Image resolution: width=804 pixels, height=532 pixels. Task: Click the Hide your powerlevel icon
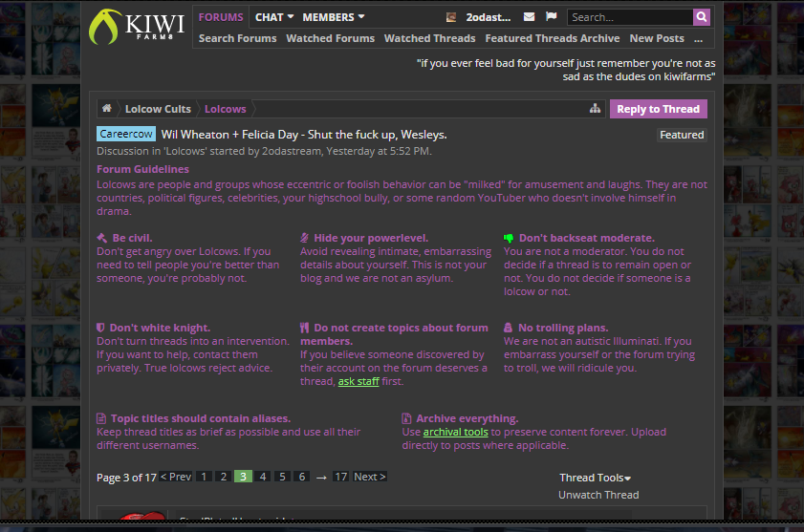305,238
